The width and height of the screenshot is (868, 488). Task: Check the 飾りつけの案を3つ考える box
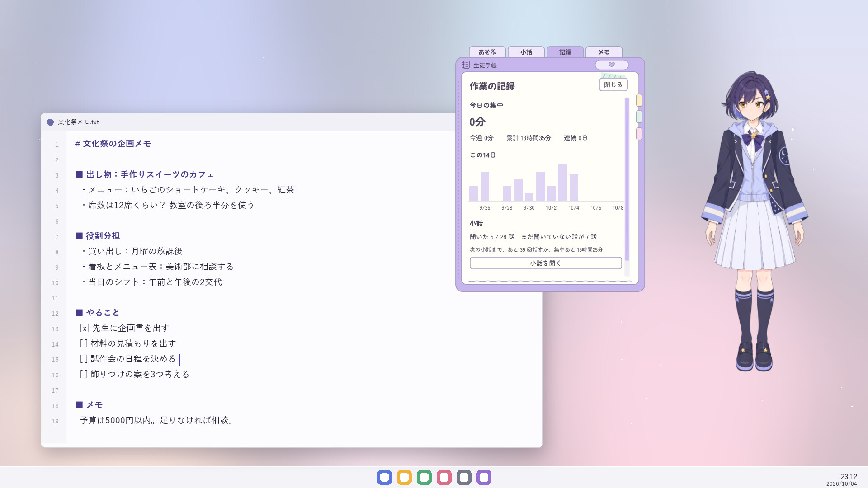(x=84, y=374)
